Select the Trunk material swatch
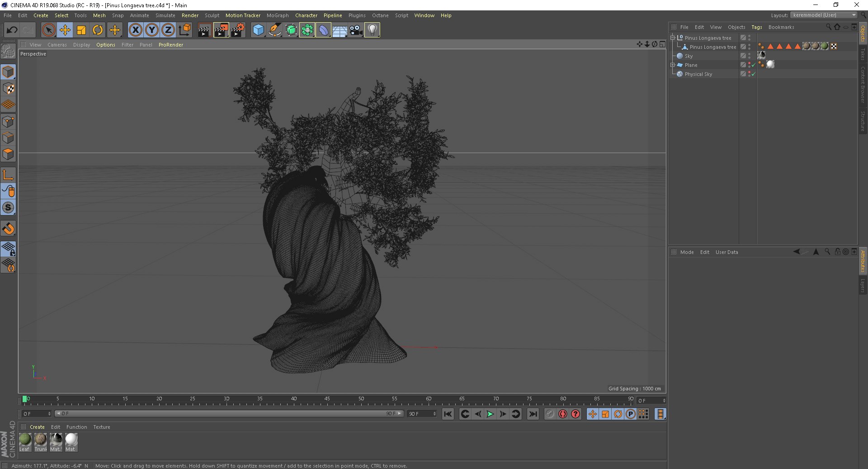Screen dimensions: 868x469 point(40,442)
